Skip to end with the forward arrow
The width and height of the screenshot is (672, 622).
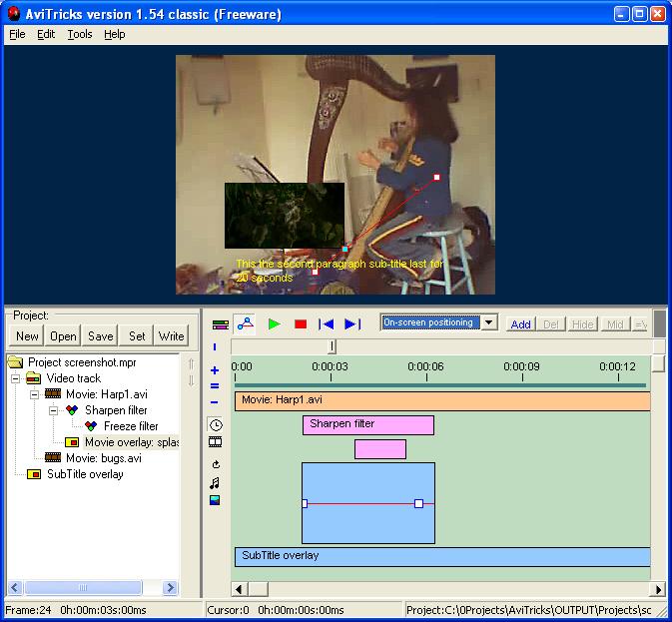tap(352, 324)
